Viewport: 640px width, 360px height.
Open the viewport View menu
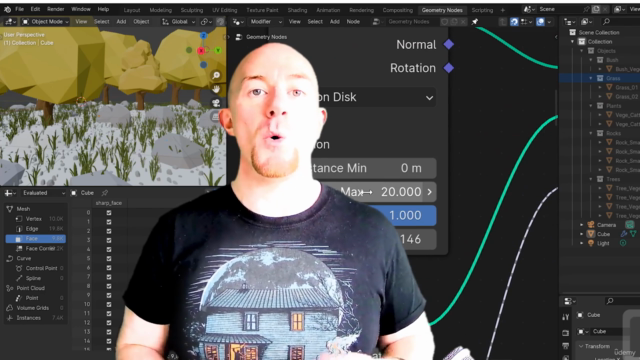click(81, 22)
